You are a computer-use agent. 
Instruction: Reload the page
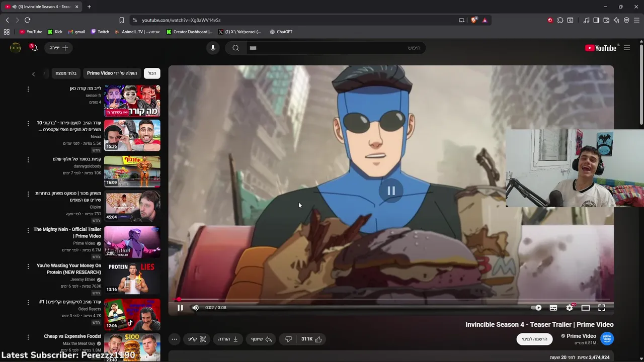click(x=27, y=20)
